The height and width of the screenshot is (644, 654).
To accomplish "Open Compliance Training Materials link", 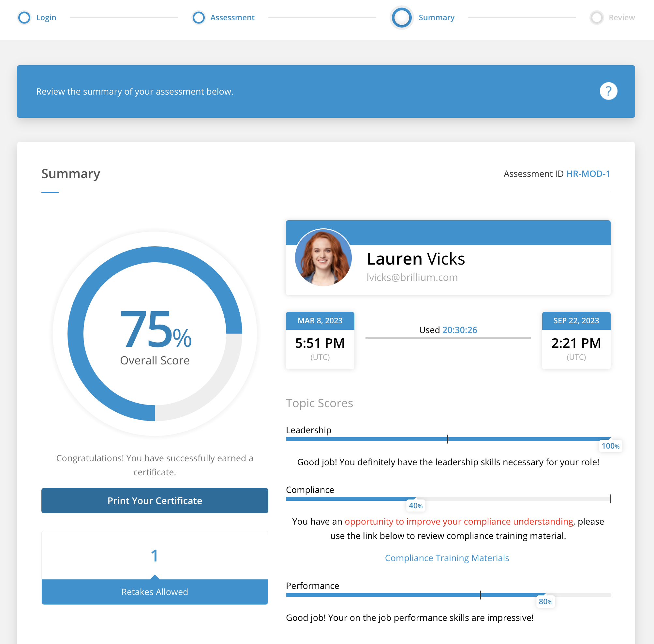I will (x=447, y=558).
